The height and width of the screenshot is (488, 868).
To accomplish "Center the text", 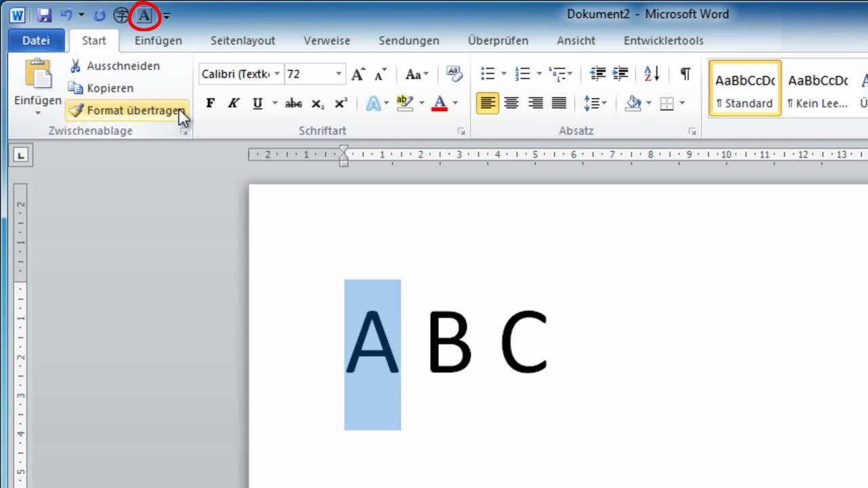I will click(512, 103).
